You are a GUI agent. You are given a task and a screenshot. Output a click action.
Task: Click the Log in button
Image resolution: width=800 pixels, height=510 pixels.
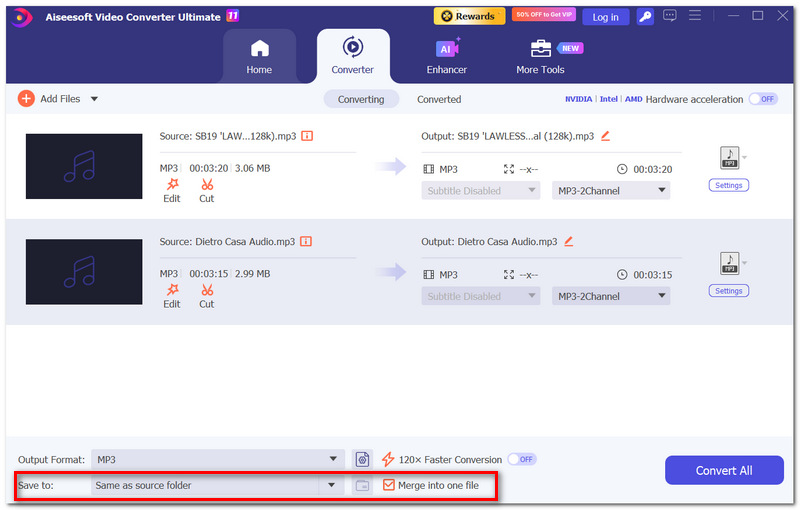pos(606,17)
